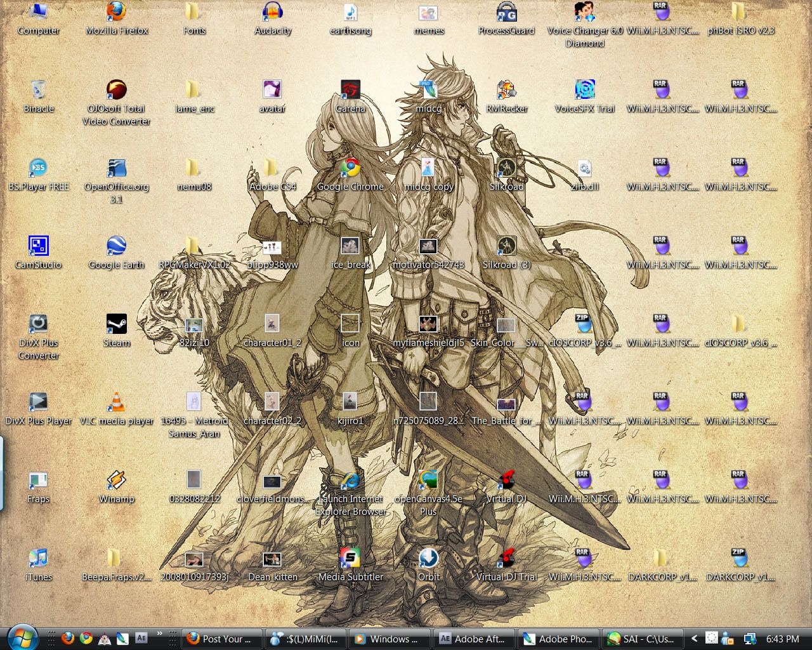Image resolution: width=812 pixels, height=650 pixels.
Task: Launch OJOsoft Total Video Converter
Action: click(117, 103)
